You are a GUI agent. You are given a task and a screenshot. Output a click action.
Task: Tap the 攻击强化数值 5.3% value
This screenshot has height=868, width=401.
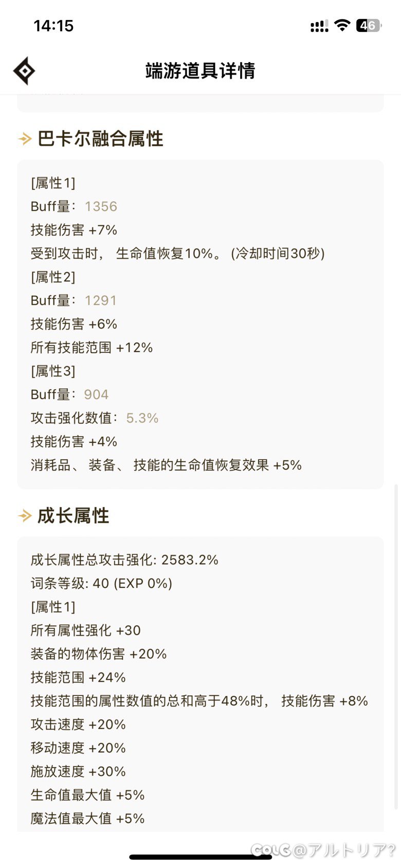[142, 418]
